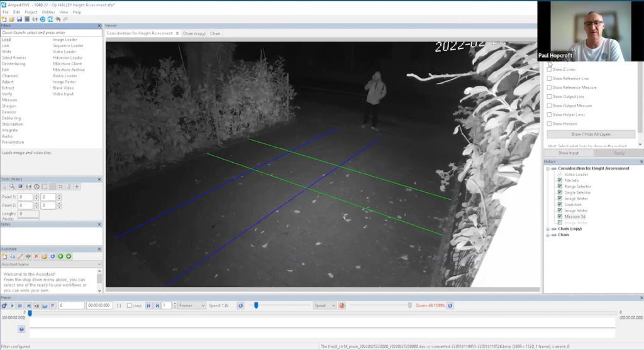Click the Quick Search filter field
Image resolution: width=644 pixels, height=350 pixels.
[x=51, y=33]
